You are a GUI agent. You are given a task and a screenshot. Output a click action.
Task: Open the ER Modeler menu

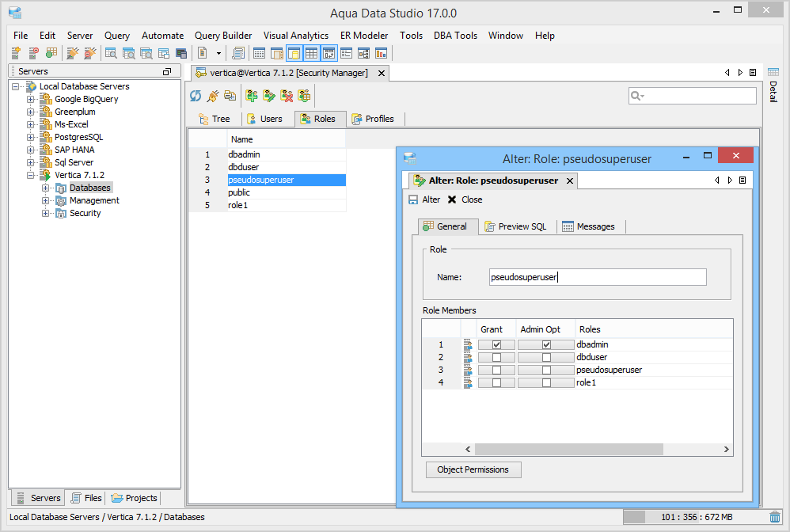[364, 36]
